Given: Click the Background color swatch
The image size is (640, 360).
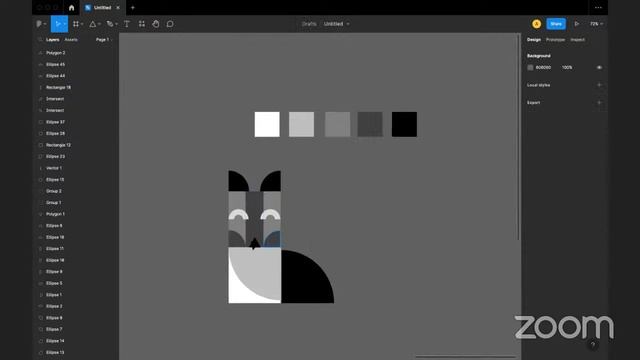Looking at the screenshot, I should (x=530, y=67).
